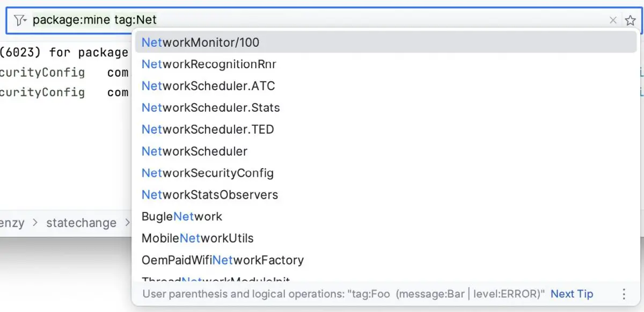Click the statechange breadcrumb item
Image resolution: width=644 pixels, height=312 pixels.
(x=82, y=223)
